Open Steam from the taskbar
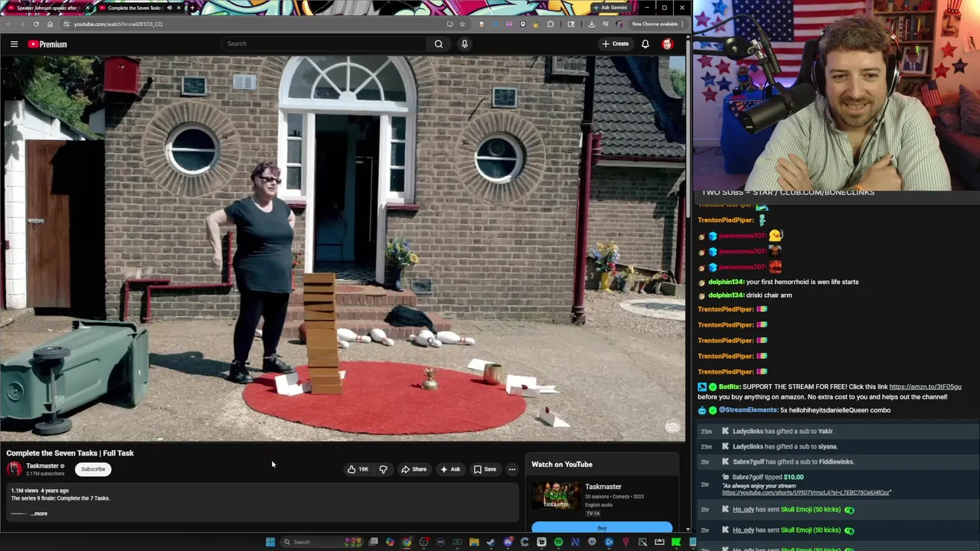 491,542
